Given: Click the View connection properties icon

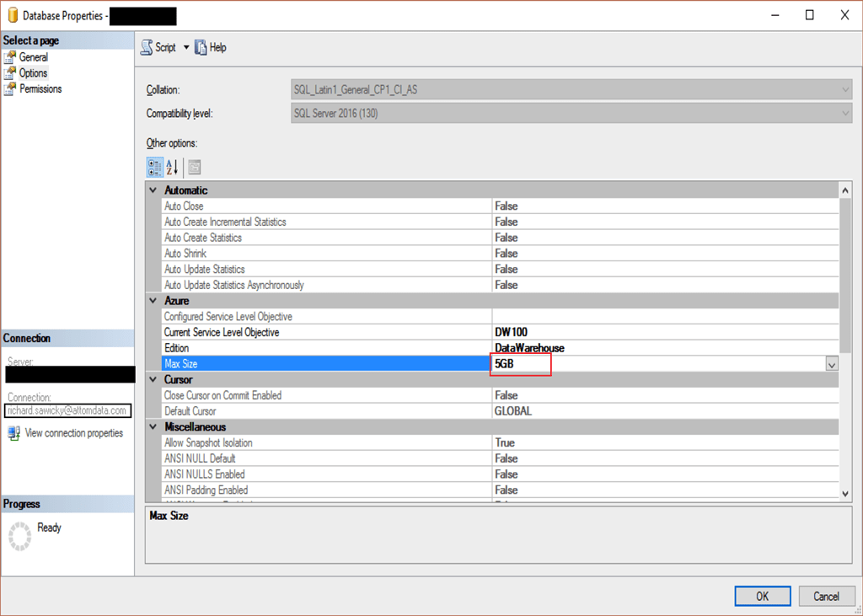Looking at the screenshot, I should coord(13,433).
